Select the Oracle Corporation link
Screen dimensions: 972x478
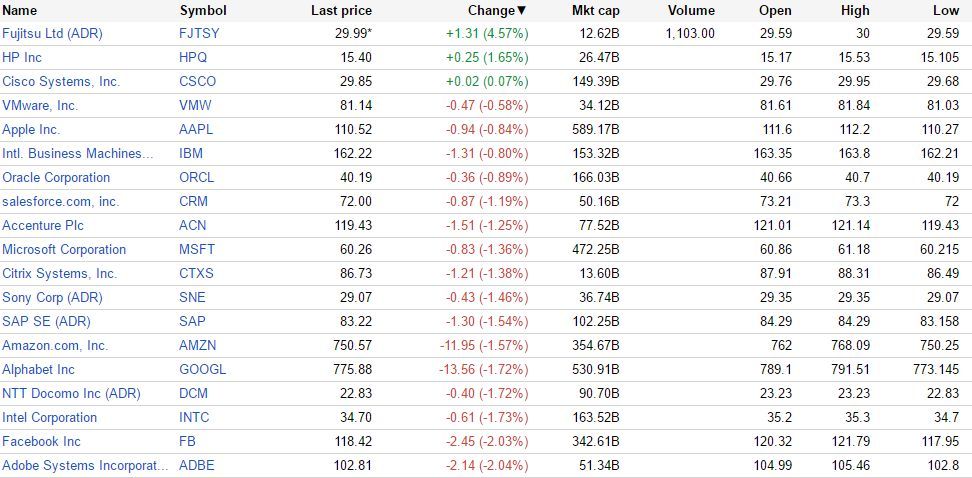(x=56, y=177)
